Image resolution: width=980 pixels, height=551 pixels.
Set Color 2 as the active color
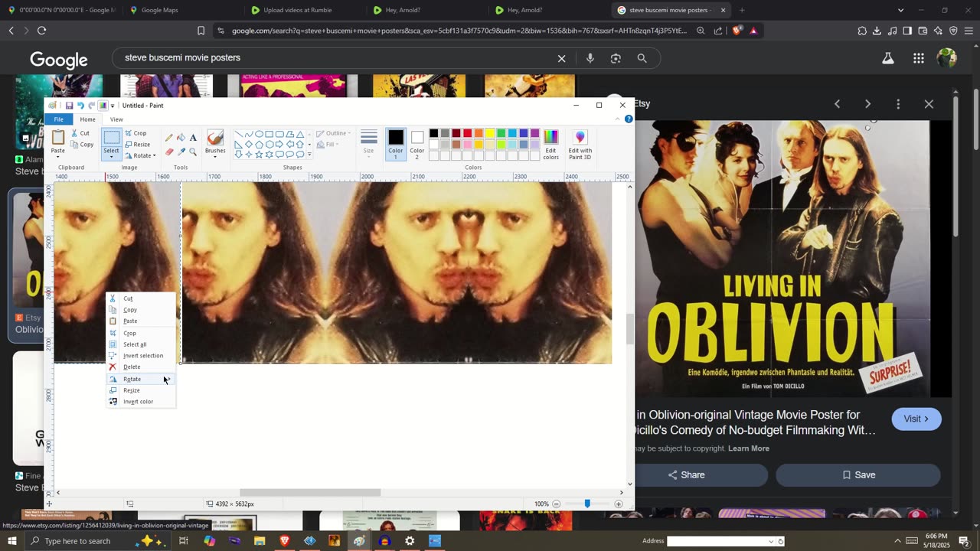(x=417, y=143)
